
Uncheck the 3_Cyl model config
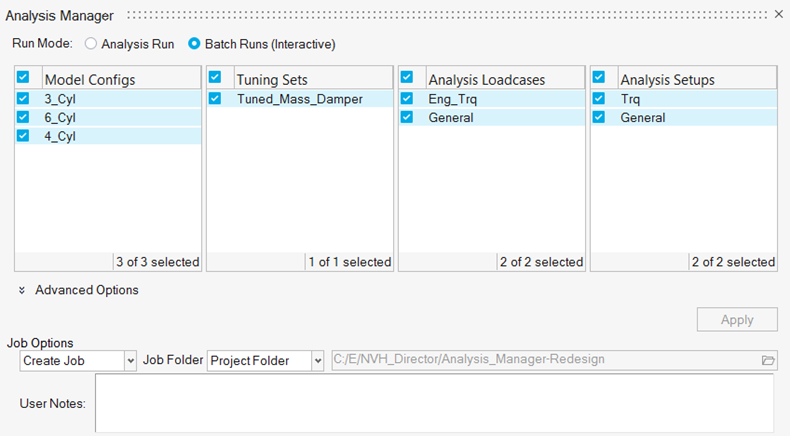point(24,99)
